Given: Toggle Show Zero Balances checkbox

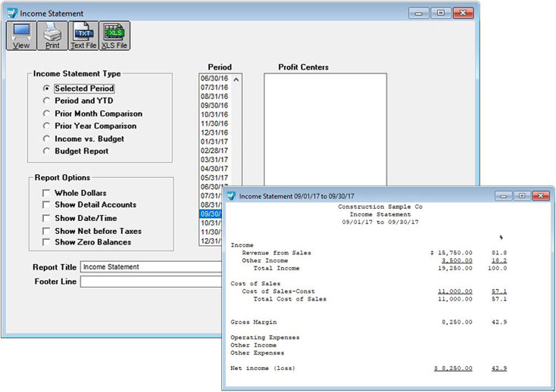Looking at the screenshot, I should pyautogui.click(x=47, y=243).
